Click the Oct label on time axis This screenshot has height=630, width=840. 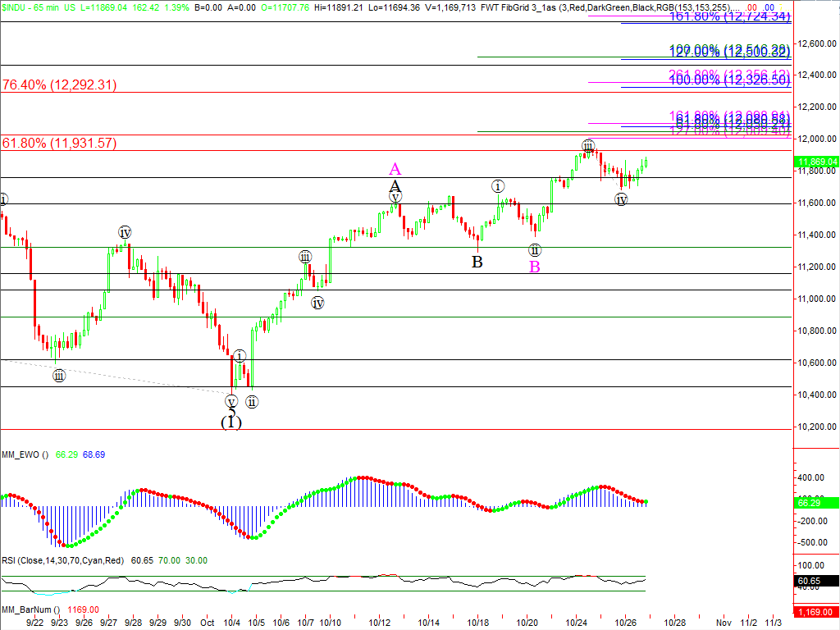click(x=208, y=623)
